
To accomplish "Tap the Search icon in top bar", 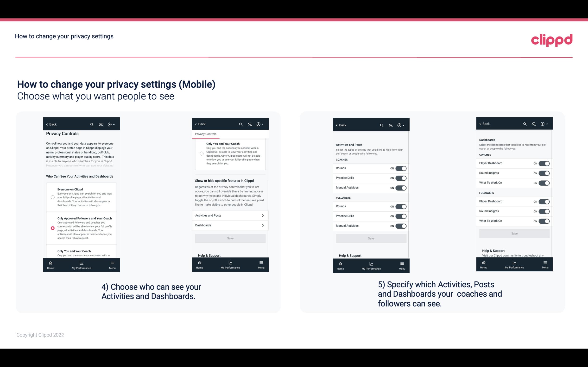I will [92, 124].
